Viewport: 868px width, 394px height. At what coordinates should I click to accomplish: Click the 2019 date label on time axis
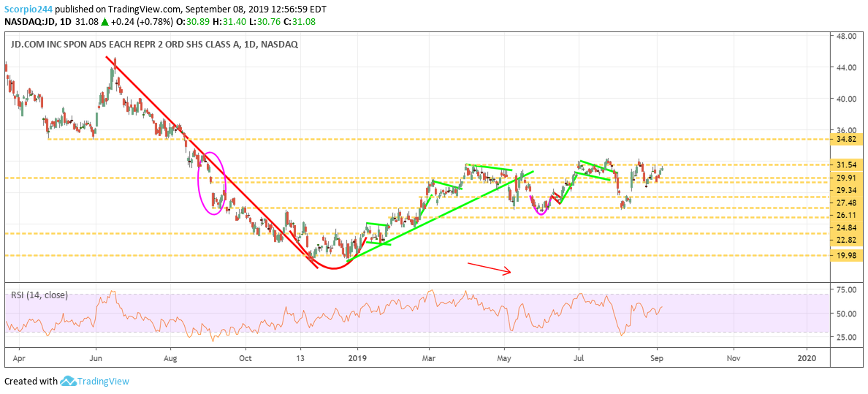point(358,358)
